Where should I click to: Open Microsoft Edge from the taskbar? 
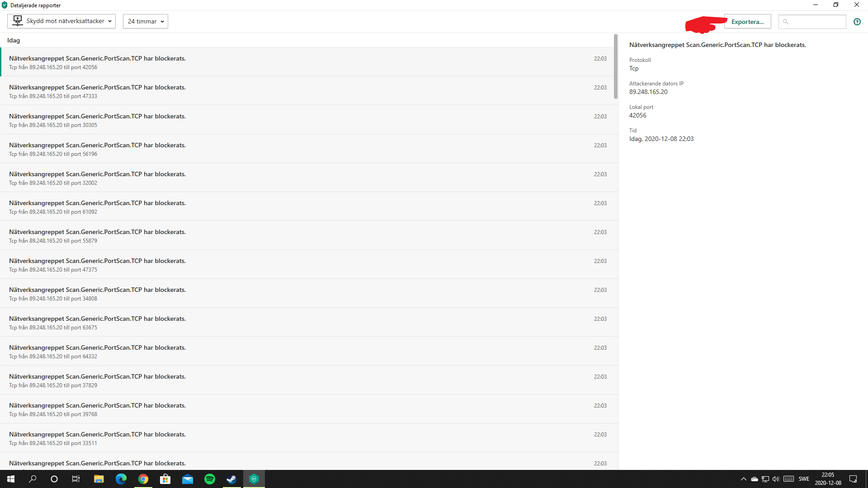click(121, 479)
